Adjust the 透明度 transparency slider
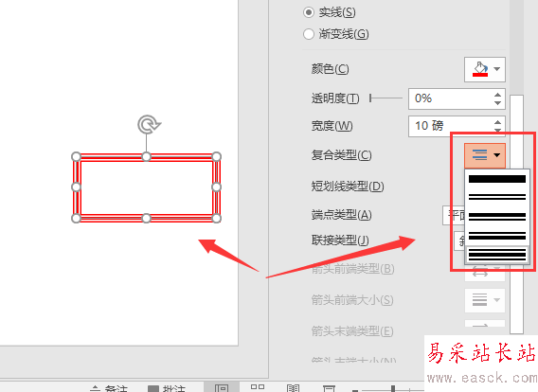This screenshot has height=392, width=538. click(x=386, y=98)
